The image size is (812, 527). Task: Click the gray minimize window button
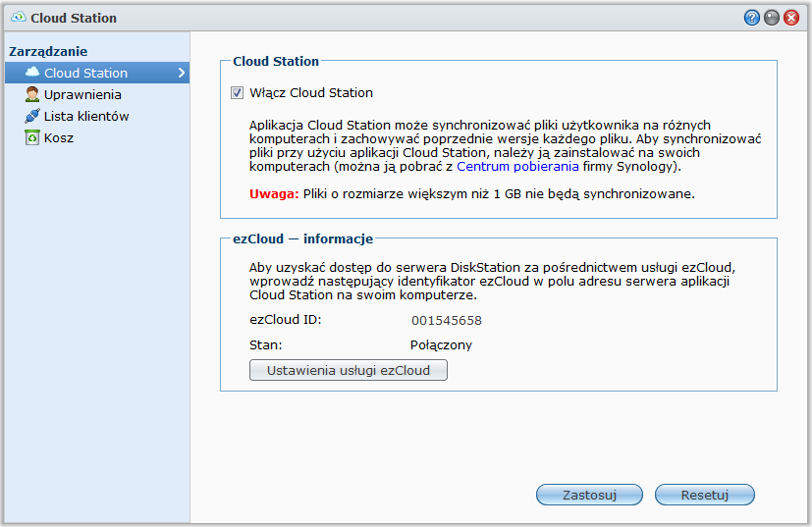[x=771, y=18]
